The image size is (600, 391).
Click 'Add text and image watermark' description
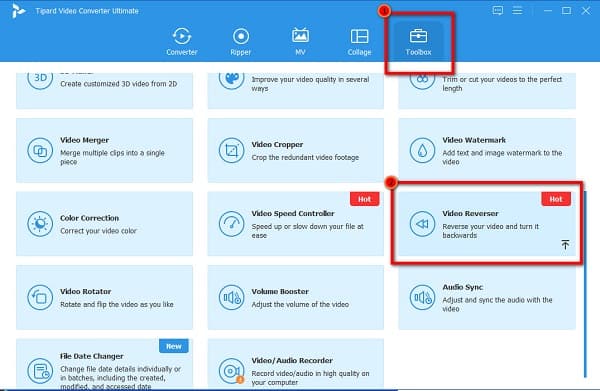[x=502, y=157]
